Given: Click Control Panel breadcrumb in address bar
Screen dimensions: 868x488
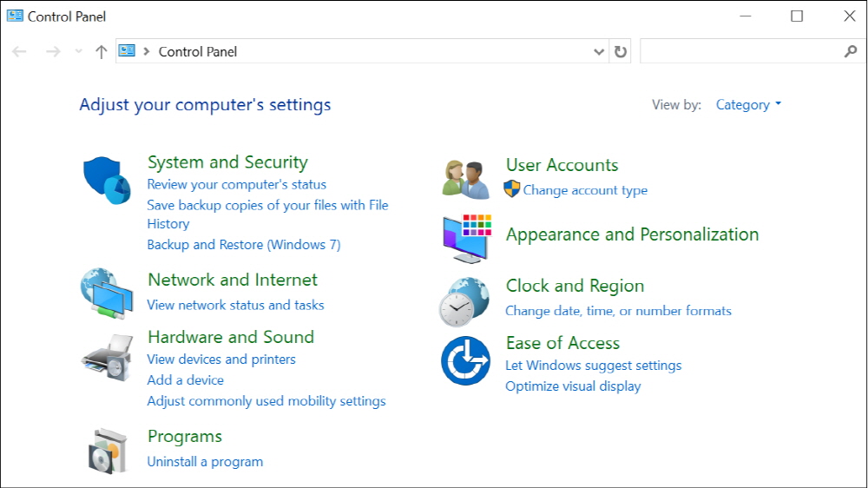Looking at the screenshot, I should pos(198,52).
